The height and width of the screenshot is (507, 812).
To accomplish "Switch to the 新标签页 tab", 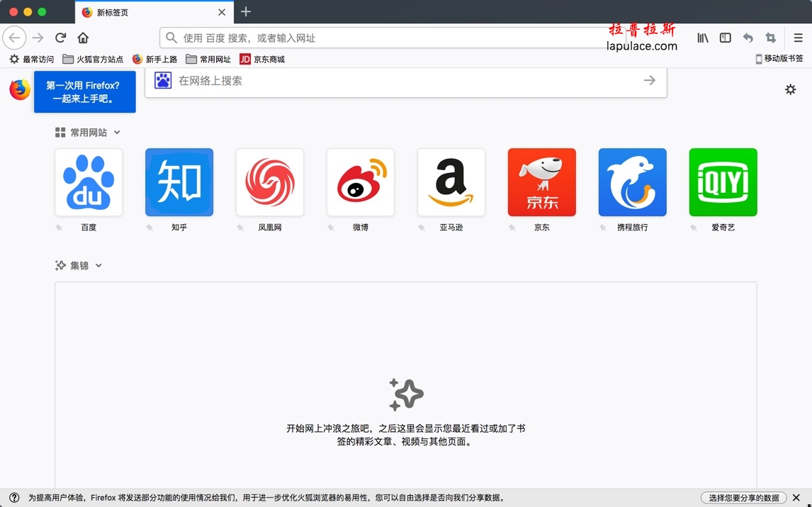I will click(x=142, y=12).
